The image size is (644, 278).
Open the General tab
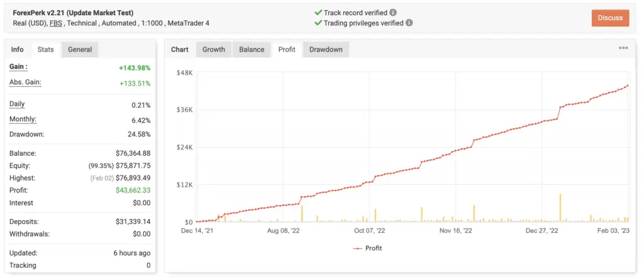[80, 50]
